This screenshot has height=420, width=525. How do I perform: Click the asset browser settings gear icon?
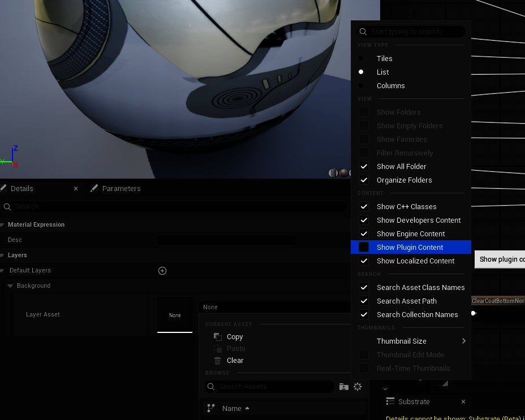coord(358,387)
